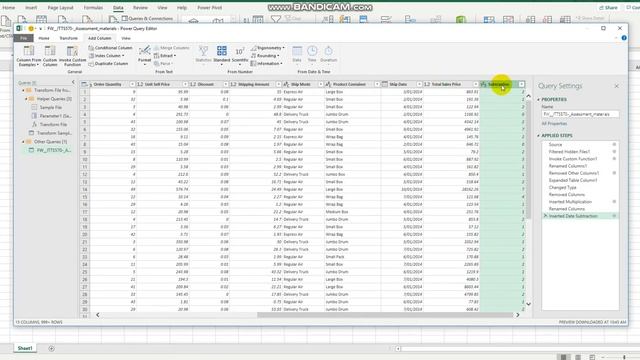Open the Trigonometry dropdown
Image resolution: width=640 pixels, height=360 pixels.
click(268, 48)
